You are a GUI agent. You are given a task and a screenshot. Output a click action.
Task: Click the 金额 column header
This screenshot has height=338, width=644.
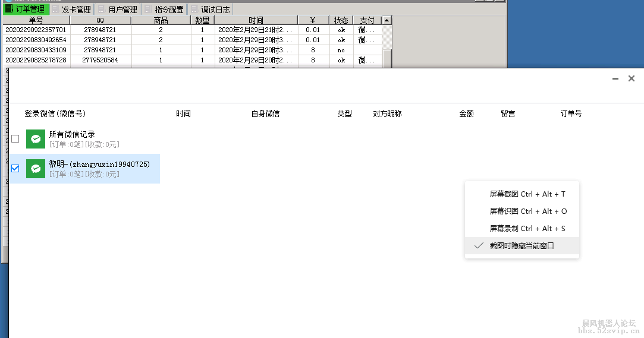click(467, 113)
